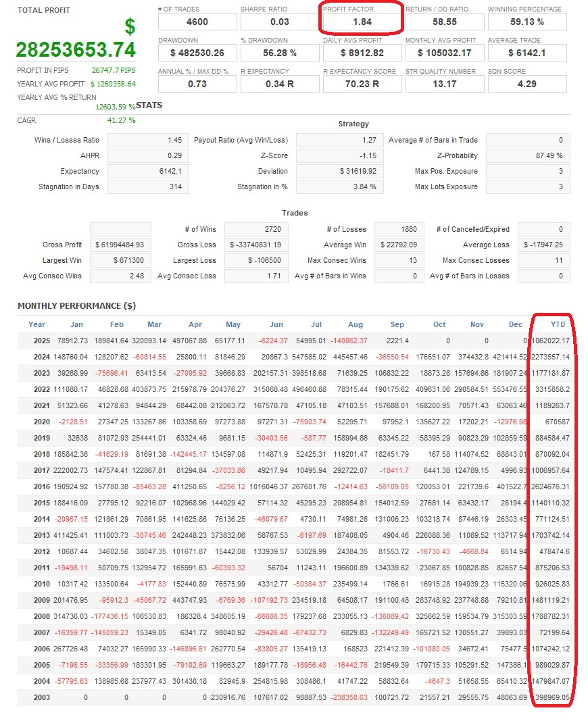Click the total profit amount 28253653.74
The width and height of the screenshot is (588, 723).
click(x=76, y=49)
